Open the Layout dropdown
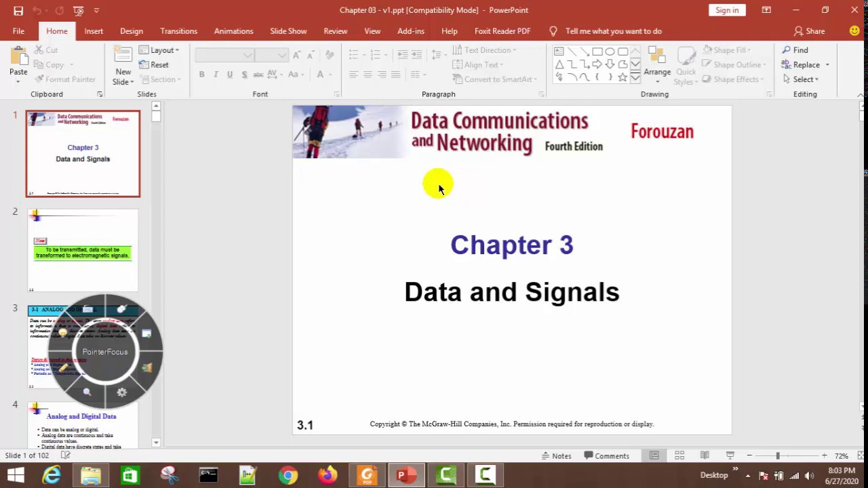 tap(159, 50)
